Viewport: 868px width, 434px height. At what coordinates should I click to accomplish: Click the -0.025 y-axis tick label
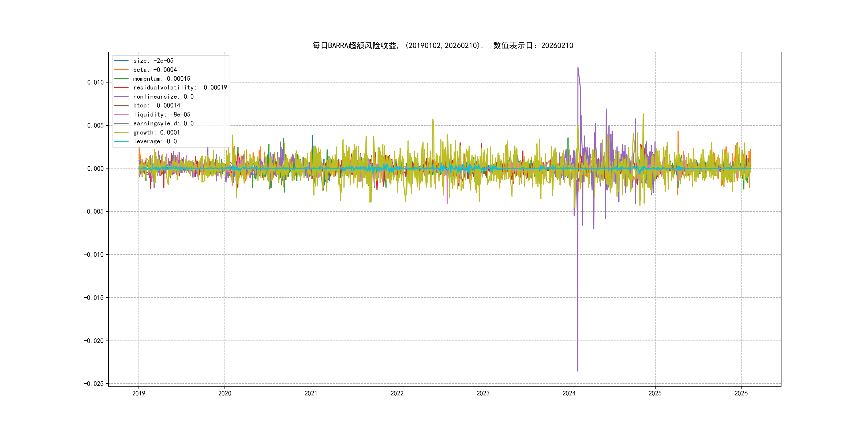tap(94, 384)
